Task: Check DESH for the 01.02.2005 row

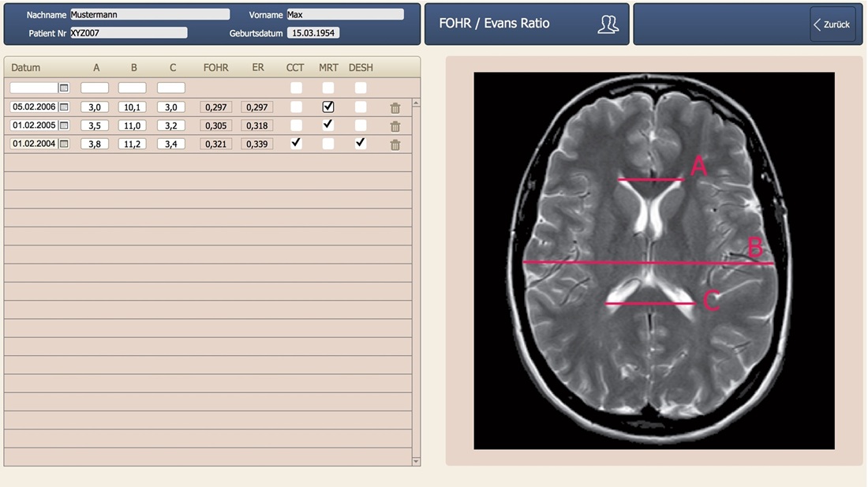Action: 361,125
